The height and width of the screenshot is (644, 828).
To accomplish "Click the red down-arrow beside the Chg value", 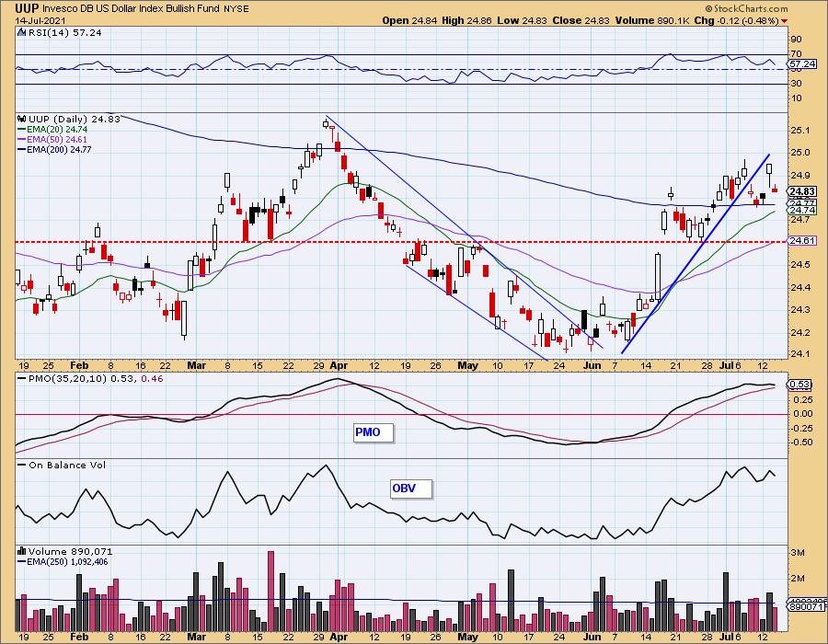I will [x=784, y=21].
